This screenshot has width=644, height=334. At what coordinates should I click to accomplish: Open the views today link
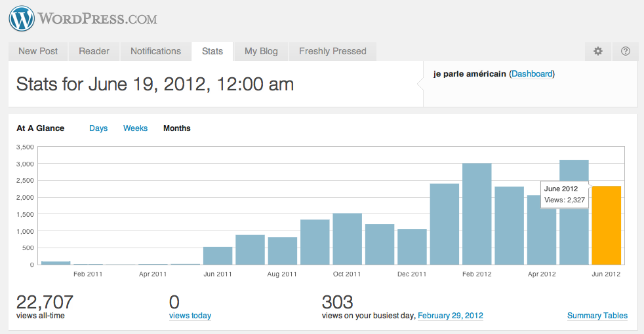pos(190,316)
